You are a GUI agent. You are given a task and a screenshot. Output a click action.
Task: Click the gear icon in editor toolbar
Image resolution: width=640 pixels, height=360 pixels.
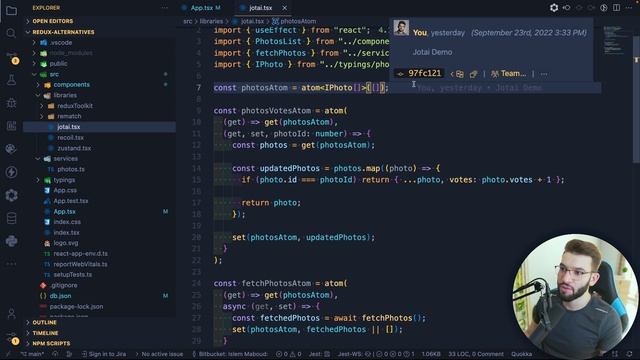coord(554,8)
